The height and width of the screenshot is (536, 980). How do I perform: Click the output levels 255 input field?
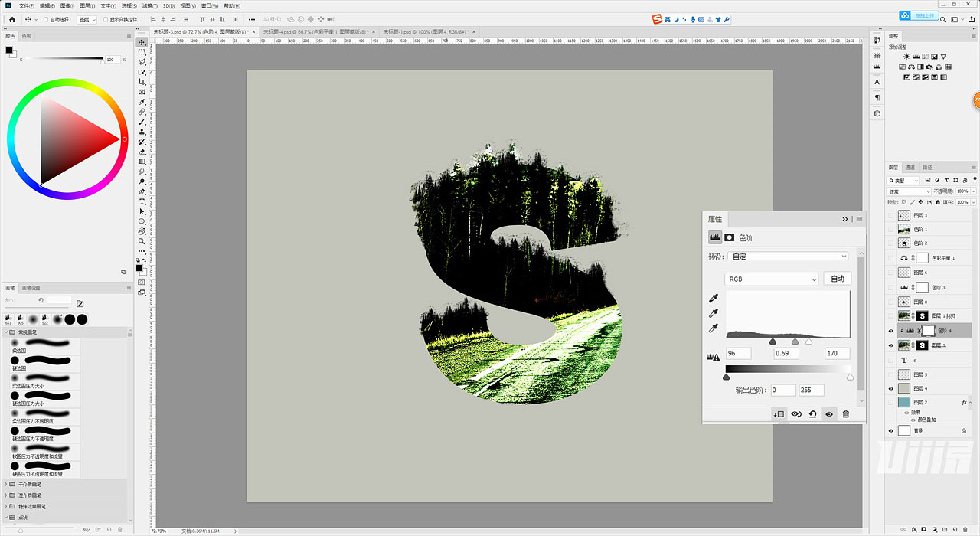tap(812, 390)
